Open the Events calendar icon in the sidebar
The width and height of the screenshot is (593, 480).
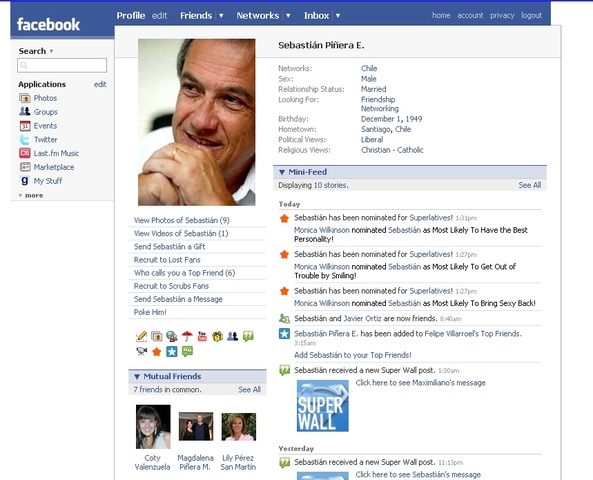point(25,126)
